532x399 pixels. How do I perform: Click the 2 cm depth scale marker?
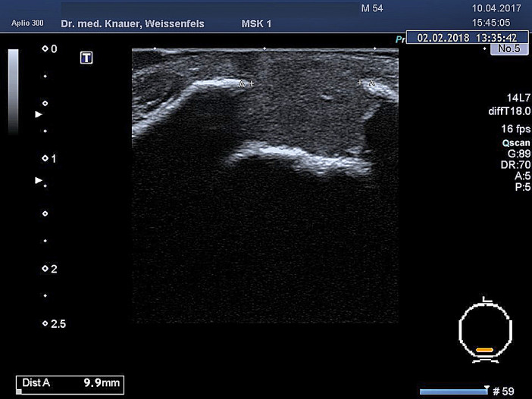pyautogui.click(x=49, y=269)
